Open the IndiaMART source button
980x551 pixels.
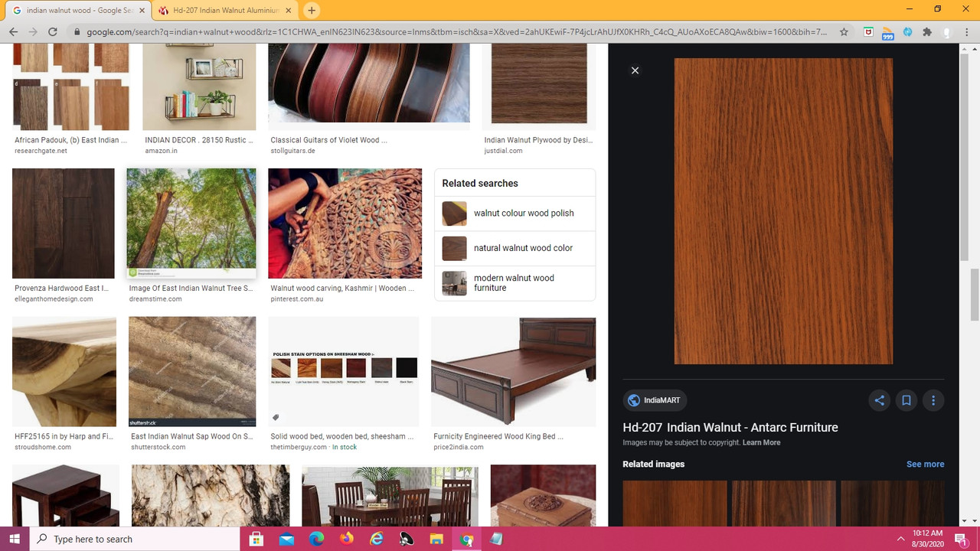pos(655,400)
